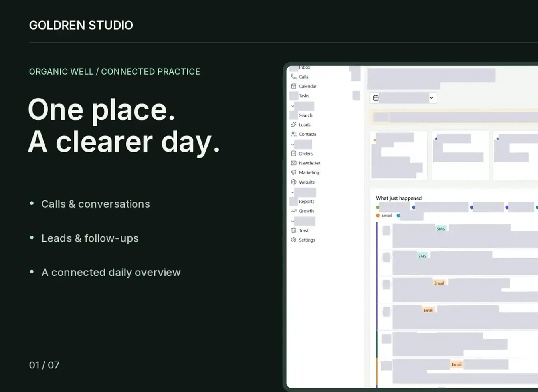The height and width of the screenshot is (392, 538).
Task: Collapse the section containing Orders
Action: click(x=293, y=145)
